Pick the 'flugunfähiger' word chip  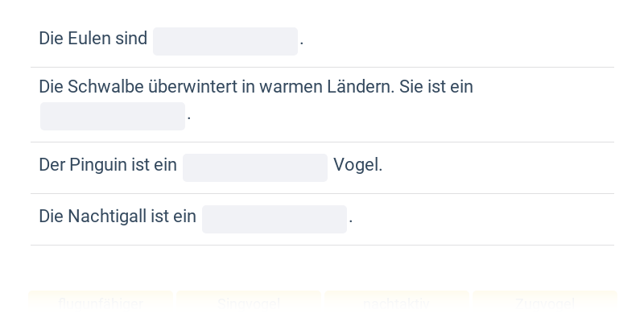point(101,304)
